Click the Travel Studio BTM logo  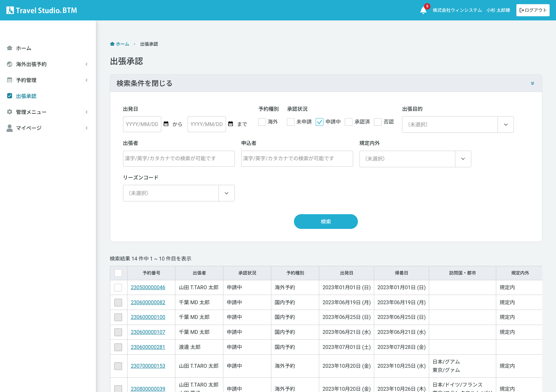pyautogui.click(x=42, y=10)
